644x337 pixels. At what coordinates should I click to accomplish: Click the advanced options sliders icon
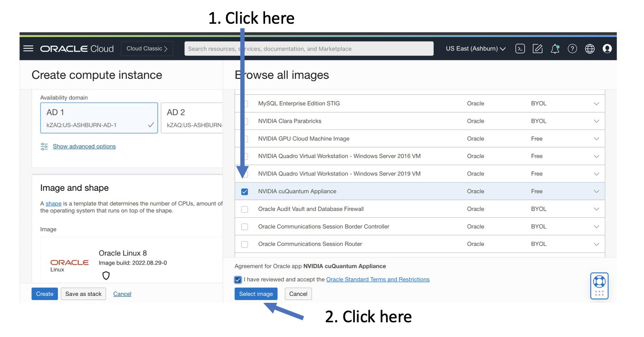[44, 146]
